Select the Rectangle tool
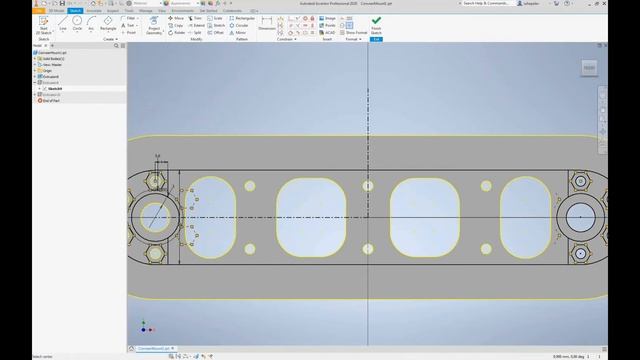This screenshot has width=640, height=360. pyautogui.click(x=108, y=24)
